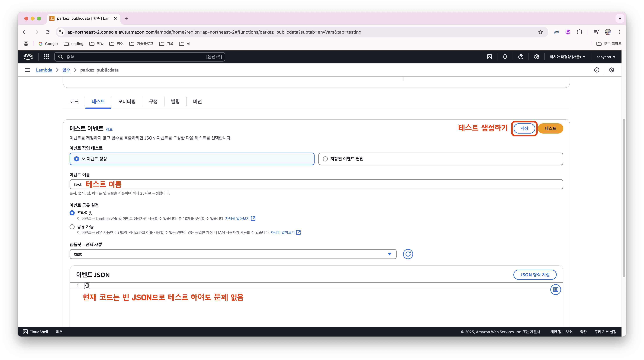Select the 저장된 이벤트 편집 radio option
The height and width of the screenshot is (360, 644).
(x=325, y=159)
